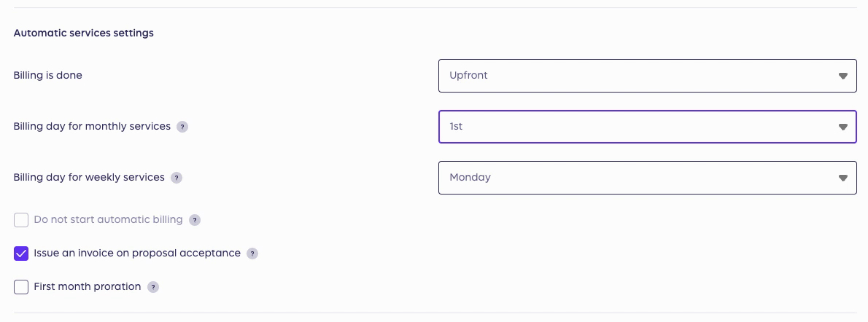Click the arrow icon in Monday dropdown
This screenshot has width=868, height=322.
click(x=842, y=178)
